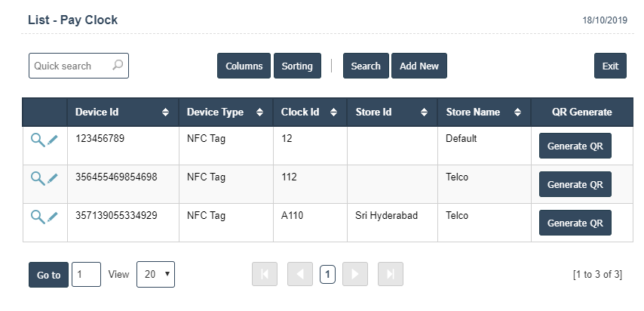Sort by the Store Name column
The height and width of the screenshot is (311, 644).
click(x=519, y=112)
